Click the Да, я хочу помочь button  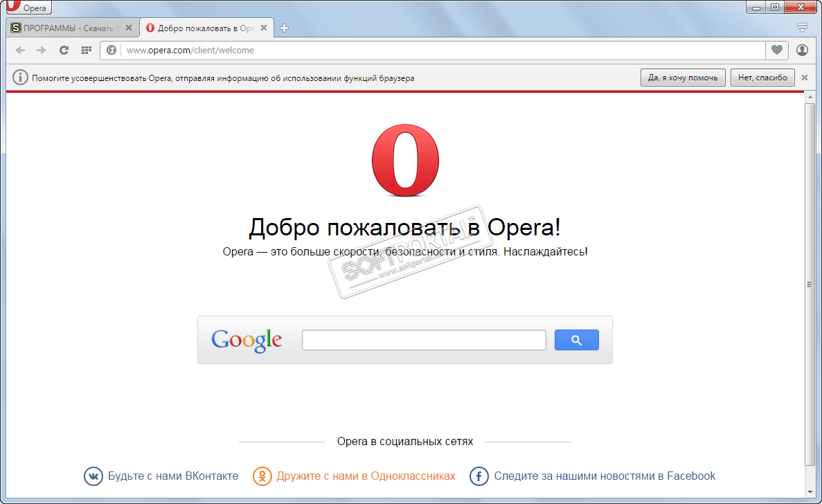pyautogui.click(x=683, y=78)
